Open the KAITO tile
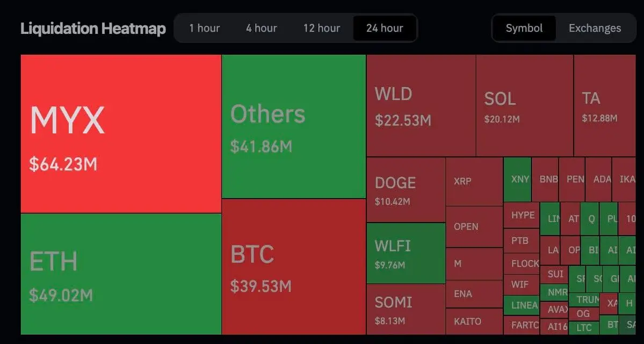Screen dimensions: 644x344 (x=474, y=321)
